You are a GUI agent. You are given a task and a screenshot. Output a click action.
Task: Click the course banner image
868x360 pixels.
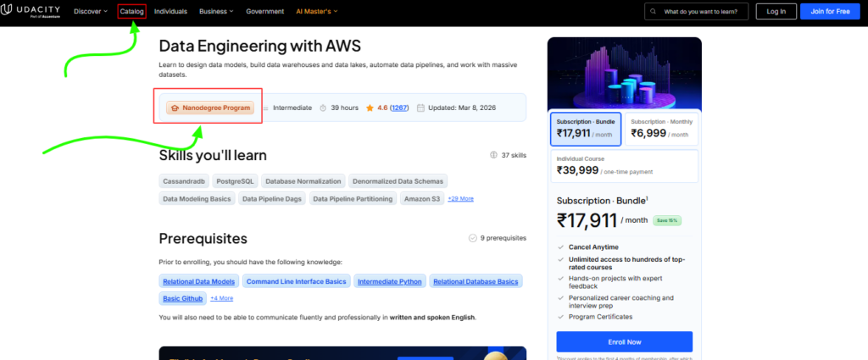point(624,73)
